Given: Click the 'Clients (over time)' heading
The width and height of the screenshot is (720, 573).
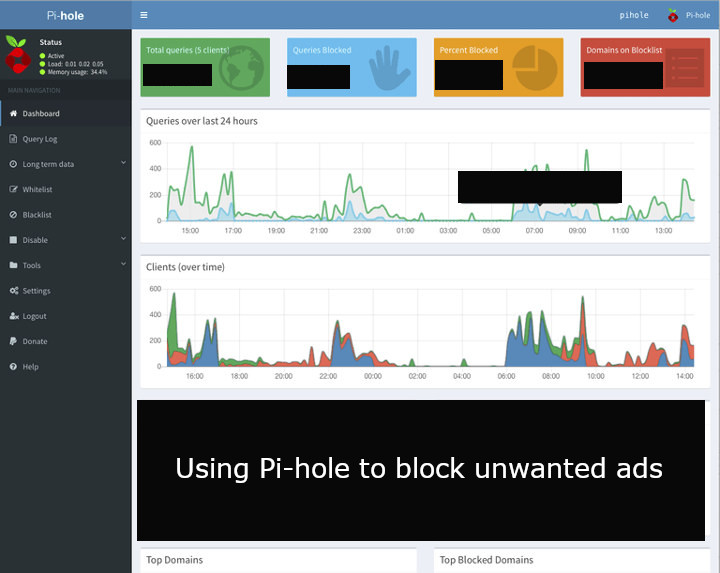Looking at the screenshot, I should point(185,267).
